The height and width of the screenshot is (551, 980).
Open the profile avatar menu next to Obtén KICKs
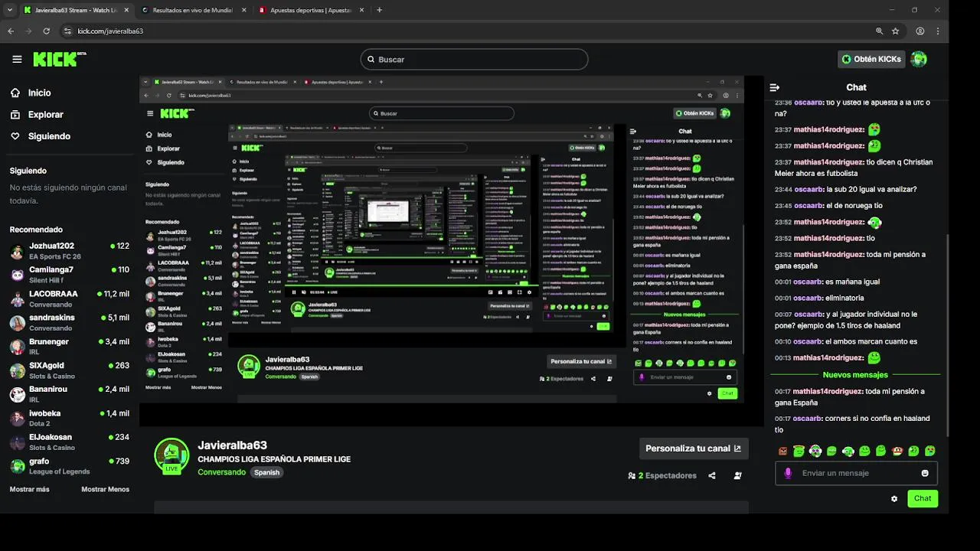[x=919, y=59]
